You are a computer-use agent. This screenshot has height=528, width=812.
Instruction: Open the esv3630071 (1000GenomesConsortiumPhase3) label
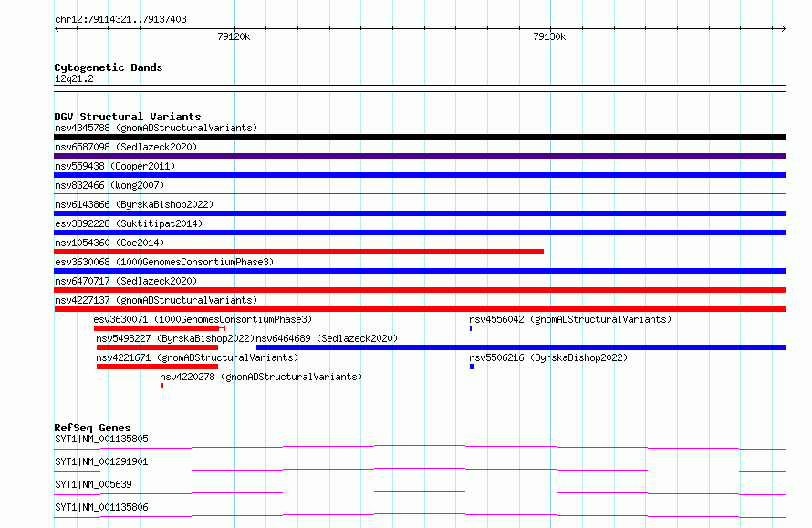coord(203,319)
